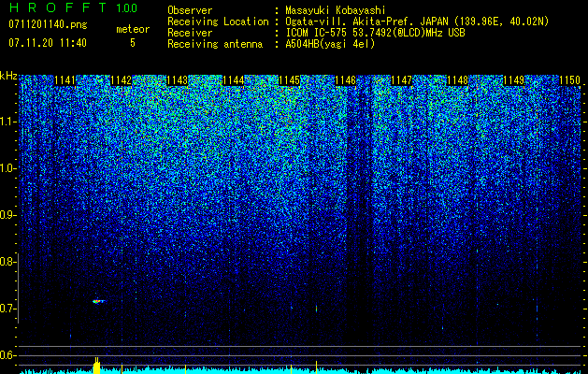
Task: Click the Observer label
Action: pos(190,10)
